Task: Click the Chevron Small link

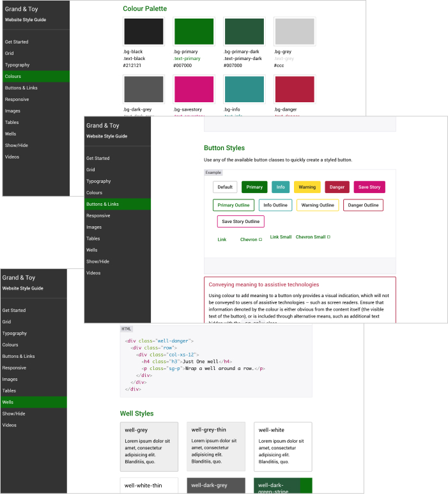Action: (313, 237)
